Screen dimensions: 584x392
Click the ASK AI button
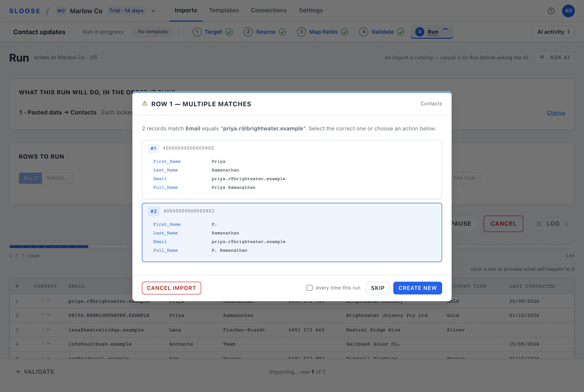554,57
